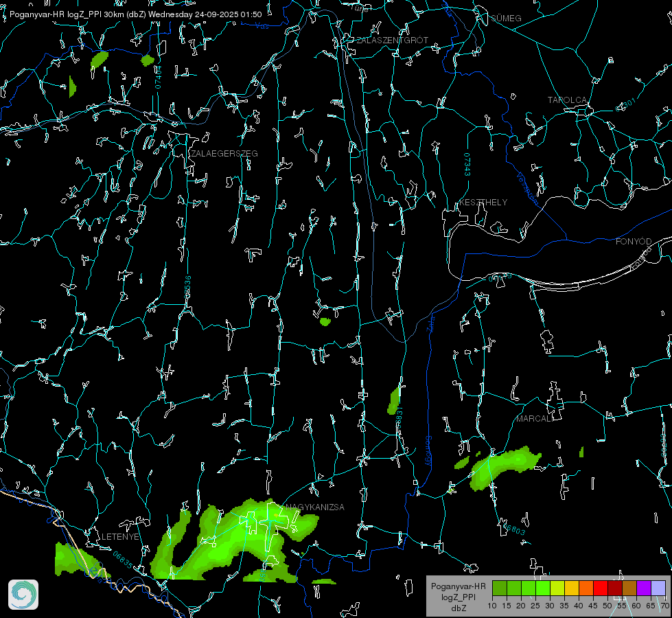
Task: Click the radar title with date 24-09-2025 01:50
Action: point(135,14)
